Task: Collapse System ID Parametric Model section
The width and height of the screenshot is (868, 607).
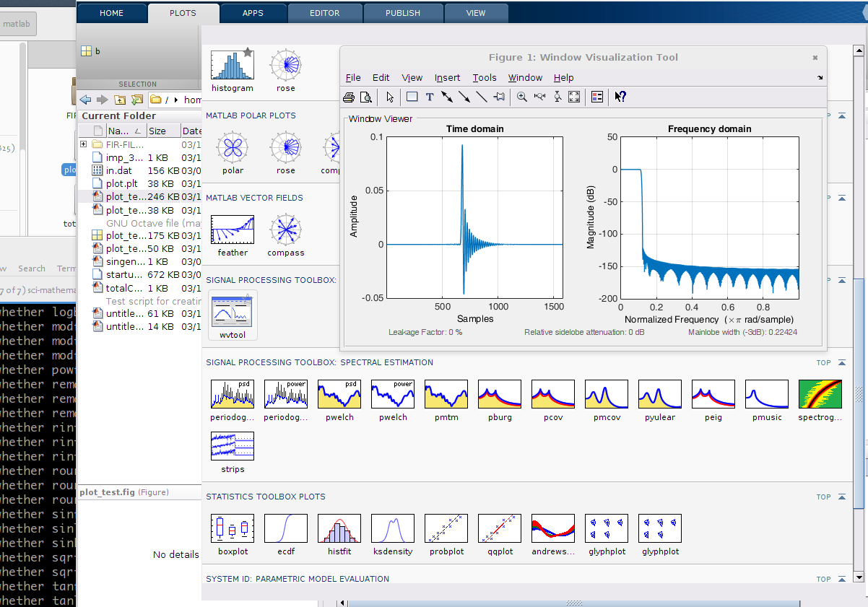Action: pos(842,579)
